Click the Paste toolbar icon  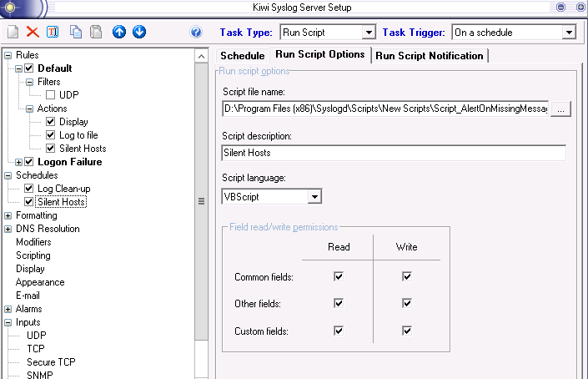(96, 32)
